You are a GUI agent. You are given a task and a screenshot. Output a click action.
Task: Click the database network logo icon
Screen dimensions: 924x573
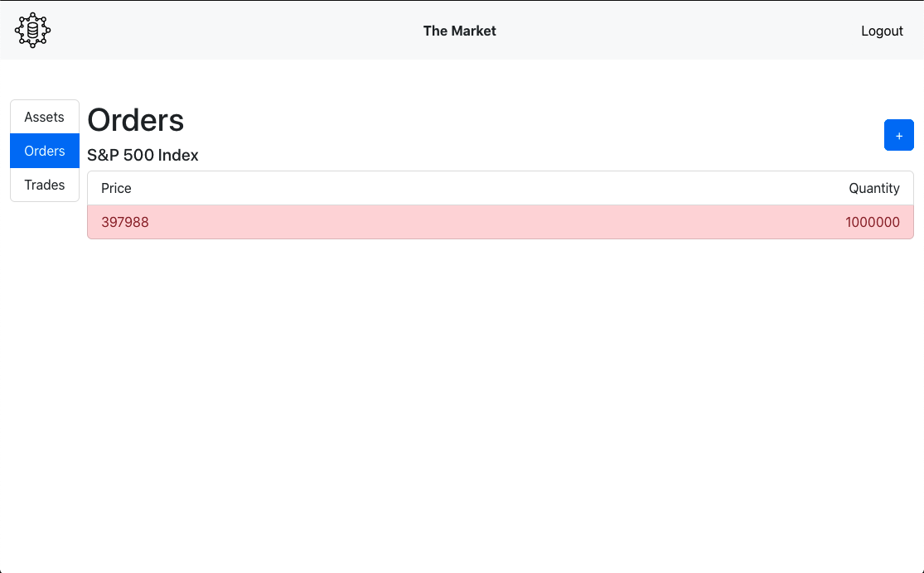coord(31,30)
